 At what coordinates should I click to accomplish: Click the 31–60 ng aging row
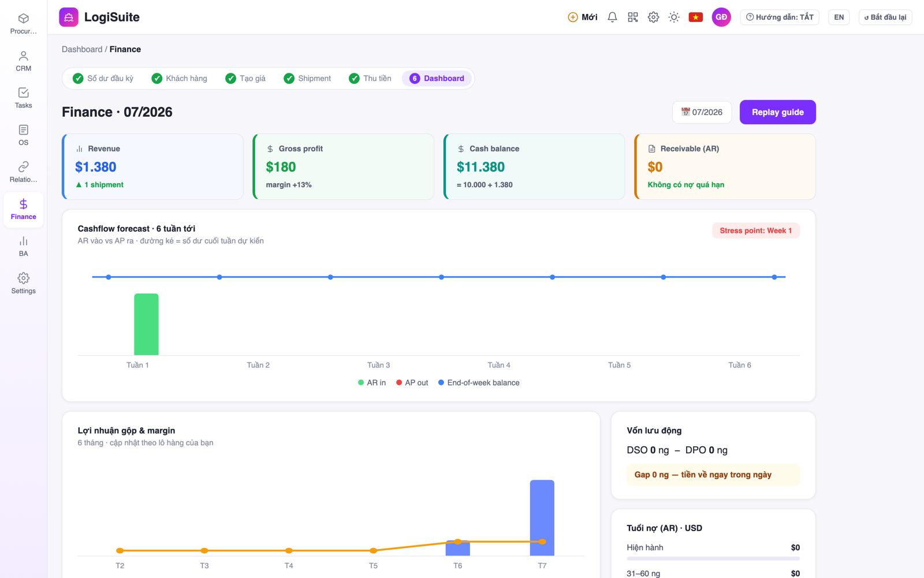[x=713, y=573]
